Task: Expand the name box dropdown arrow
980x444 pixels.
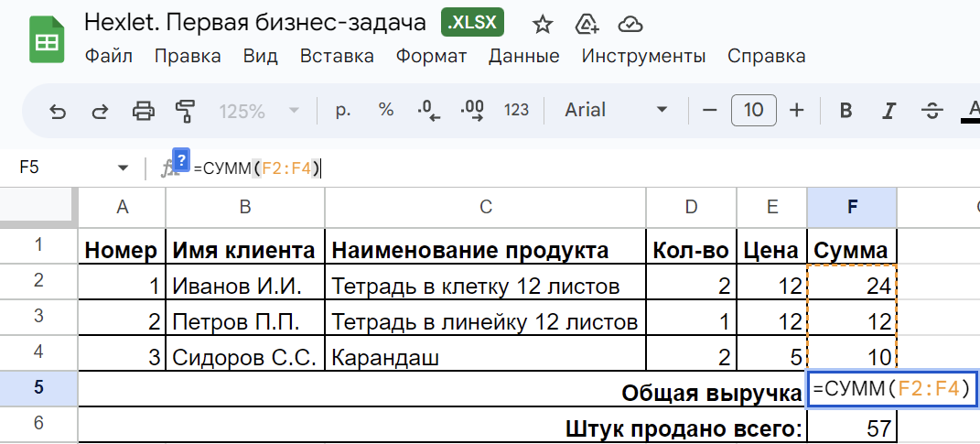Action: [124, 168]
